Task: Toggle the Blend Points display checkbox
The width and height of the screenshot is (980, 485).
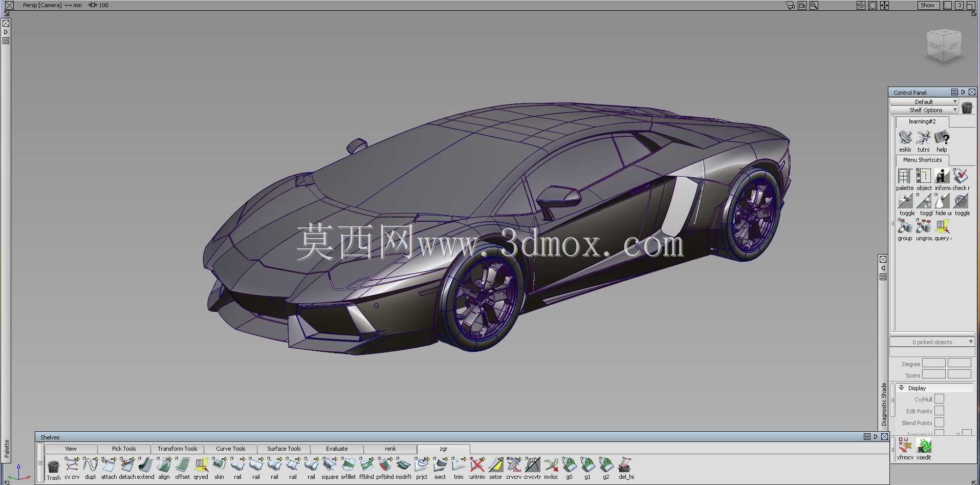Action: point(939,423)
